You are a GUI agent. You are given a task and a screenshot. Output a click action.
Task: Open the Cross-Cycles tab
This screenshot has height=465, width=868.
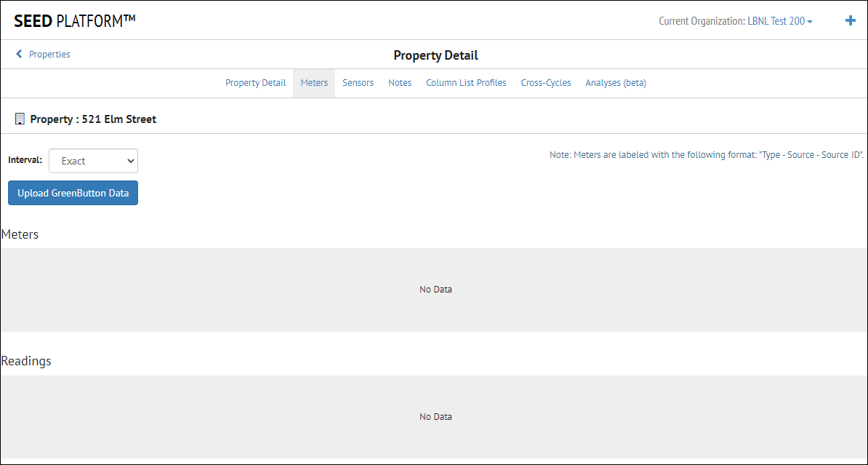545,82
